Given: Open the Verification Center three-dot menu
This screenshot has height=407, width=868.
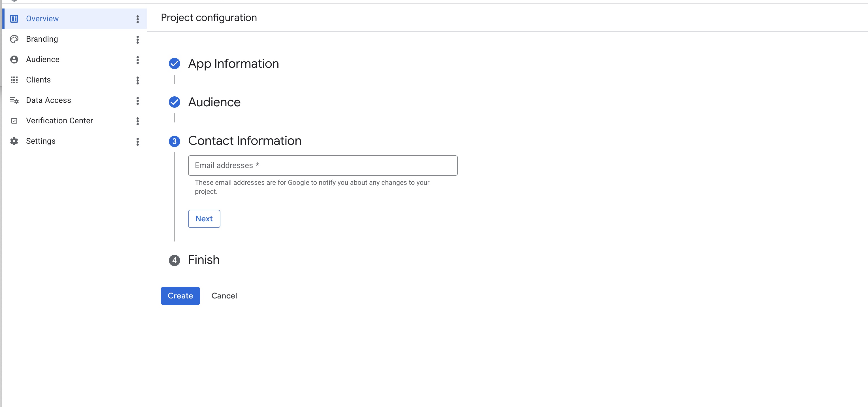Looking at the screenshot, I should coord(137,121).
